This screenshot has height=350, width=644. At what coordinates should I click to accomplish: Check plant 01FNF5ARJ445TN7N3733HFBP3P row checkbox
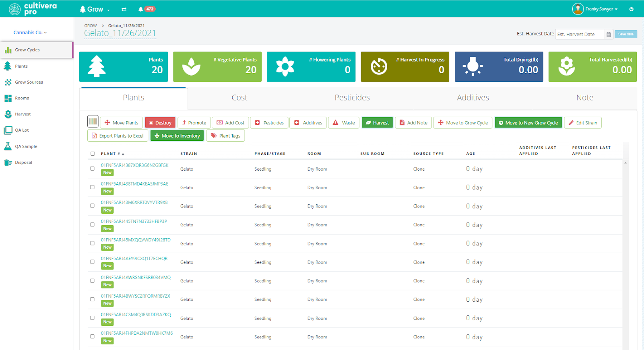tap(92, 224)
